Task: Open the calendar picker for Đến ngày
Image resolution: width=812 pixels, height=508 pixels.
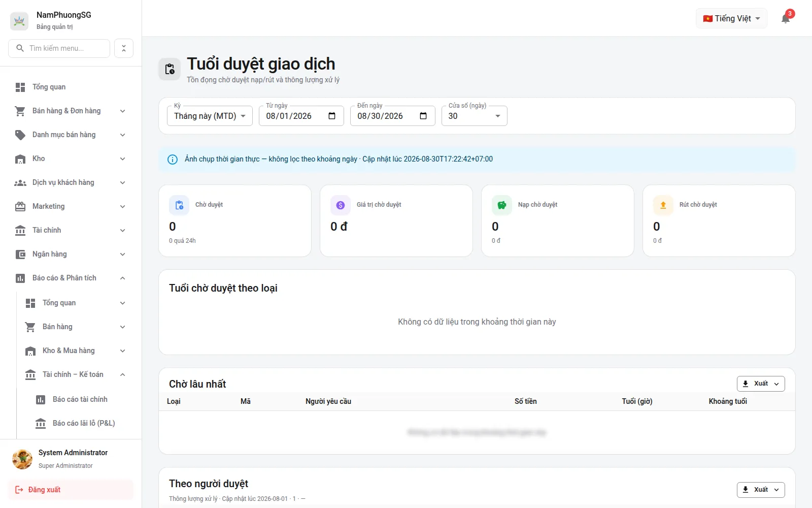Action: click(423, 116)
